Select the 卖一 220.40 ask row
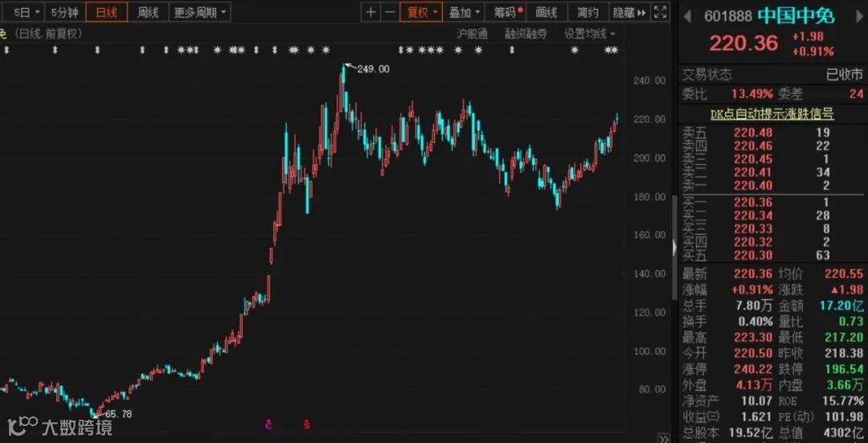Viewport: 868px width, 443px height. [772, 186]
